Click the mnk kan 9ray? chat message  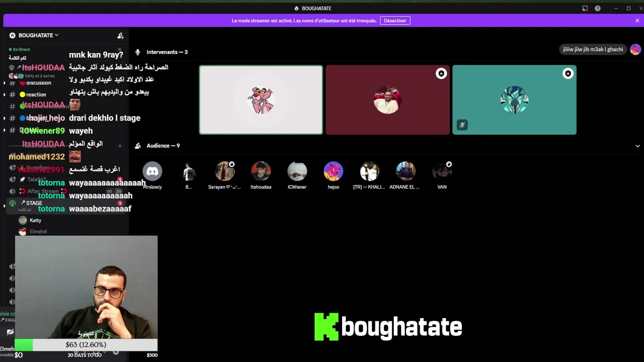96,55
